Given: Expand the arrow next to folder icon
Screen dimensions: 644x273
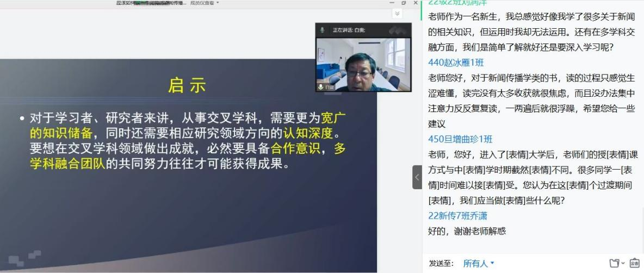Looking at the screenshot, I should click(x=623, y=264).
